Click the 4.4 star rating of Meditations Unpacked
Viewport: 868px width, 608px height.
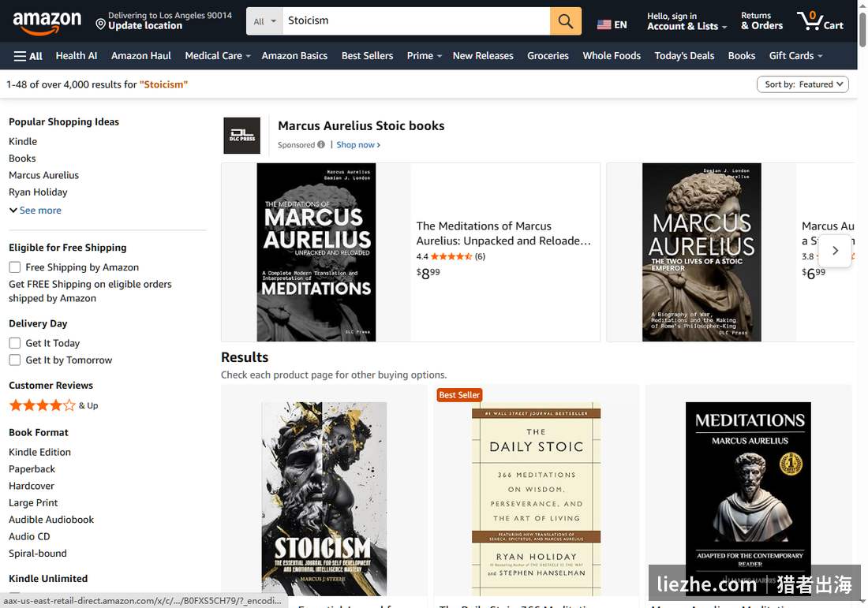point(451,256)
